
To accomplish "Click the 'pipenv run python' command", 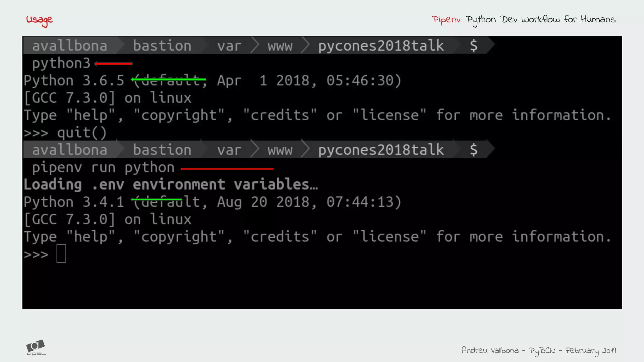I will pos(103,167).
